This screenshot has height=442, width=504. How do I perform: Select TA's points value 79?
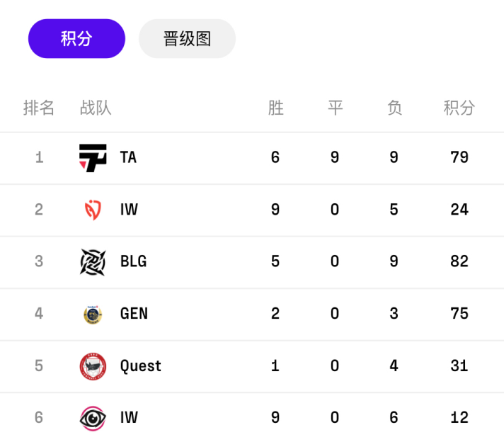pyautogui.click(x=459, y=157)
